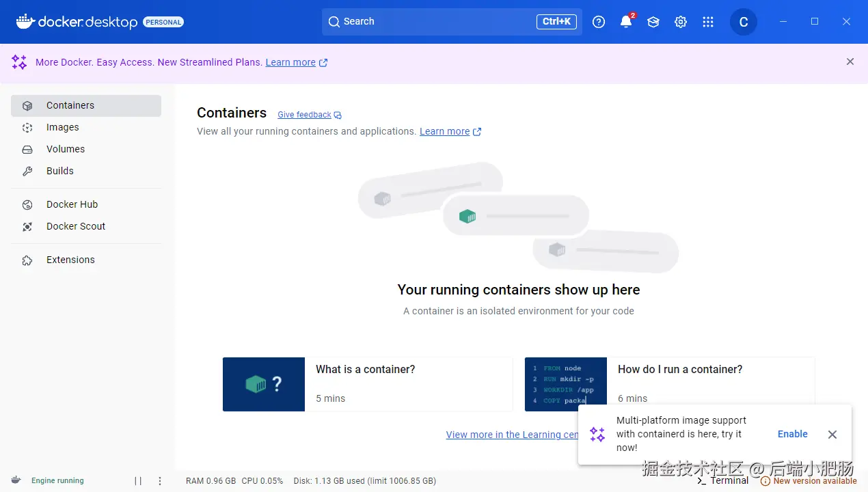The width and height of the screenshot is (868, 492).
Task: Open Volumes from the sidebar
Action: click(86, 150)
